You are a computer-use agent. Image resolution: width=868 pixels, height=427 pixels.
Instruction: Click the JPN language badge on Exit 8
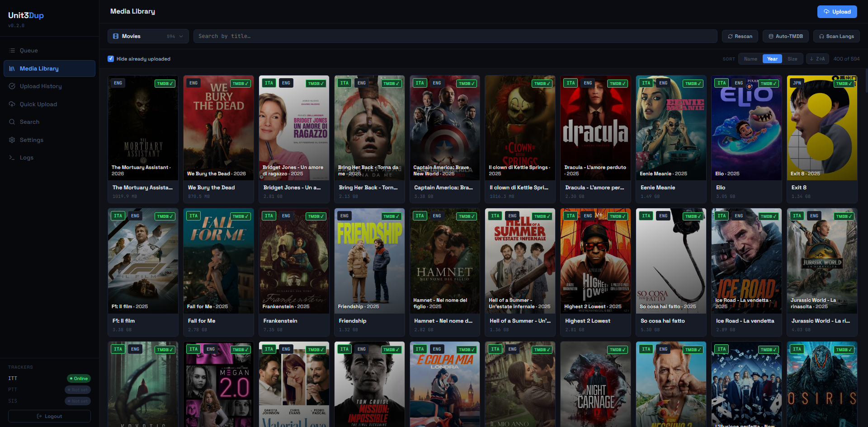pos(797,83)
